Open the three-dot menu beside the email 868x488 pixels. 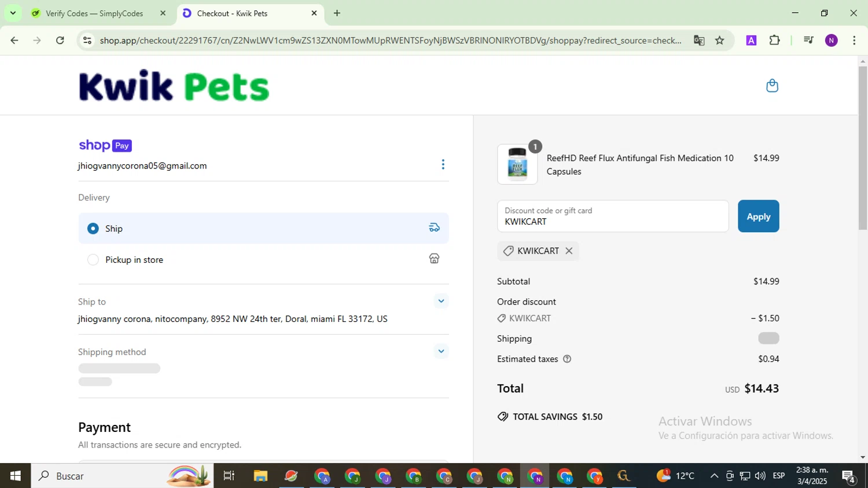coord(443,165)
